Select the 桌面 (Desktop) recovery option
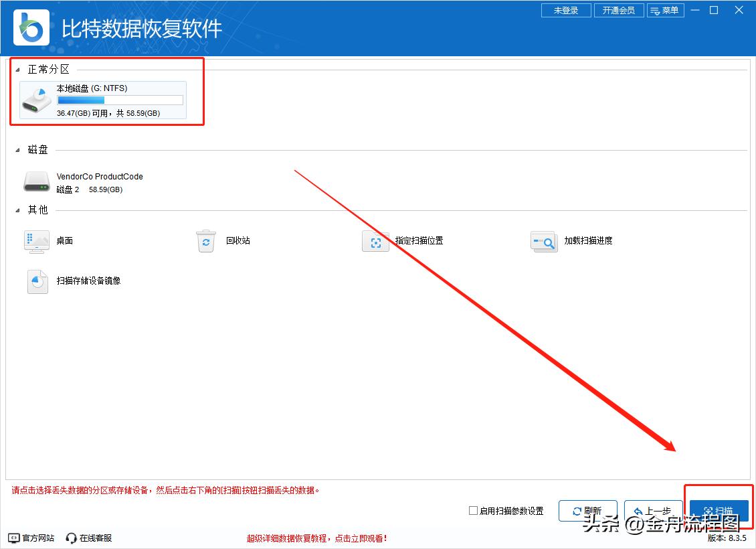Image resolution: width=756 pixels, height=549 pixels. [37, 241]
